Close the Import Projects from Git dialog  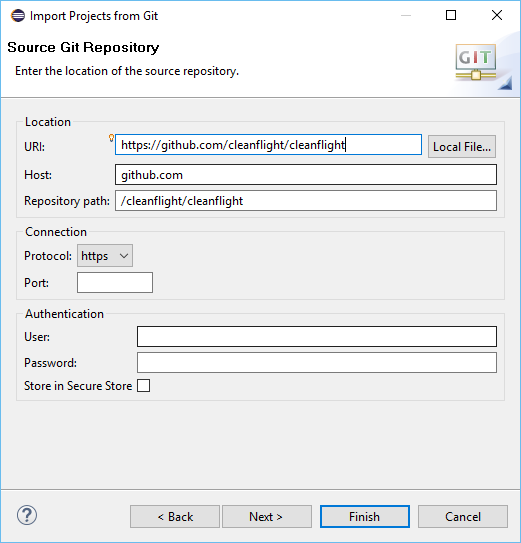(497, 15)
